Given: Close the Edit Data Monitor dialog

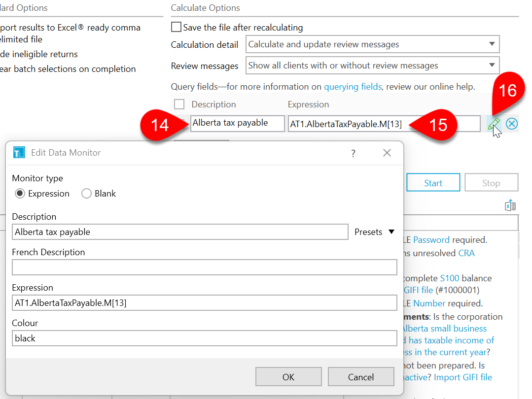Looking at the screenshot, I should pyautogui.click(x=387, y=153).
